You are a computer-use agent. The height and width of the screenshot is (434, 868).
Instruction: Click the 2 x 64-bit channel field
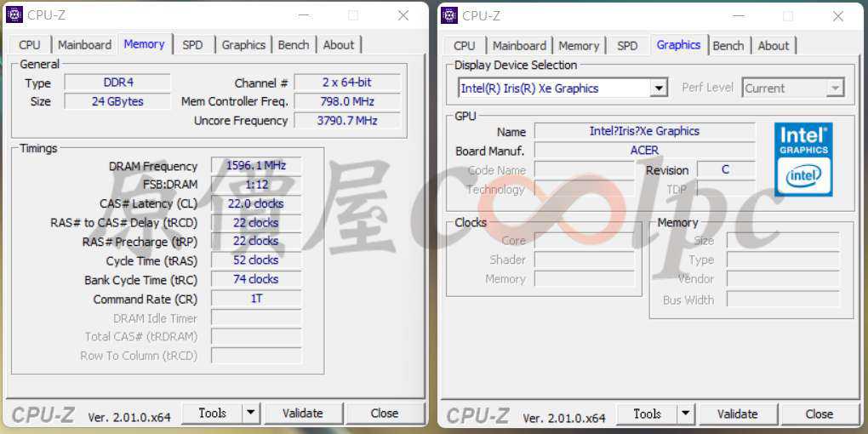[x=347, y=83]
